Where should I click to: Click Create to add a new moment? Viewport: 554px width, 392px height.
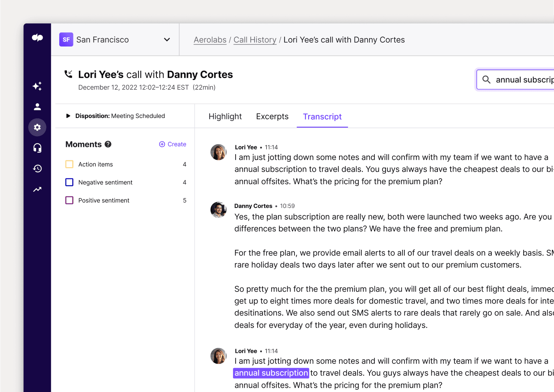pyautogui.click(x=172, y=144)
